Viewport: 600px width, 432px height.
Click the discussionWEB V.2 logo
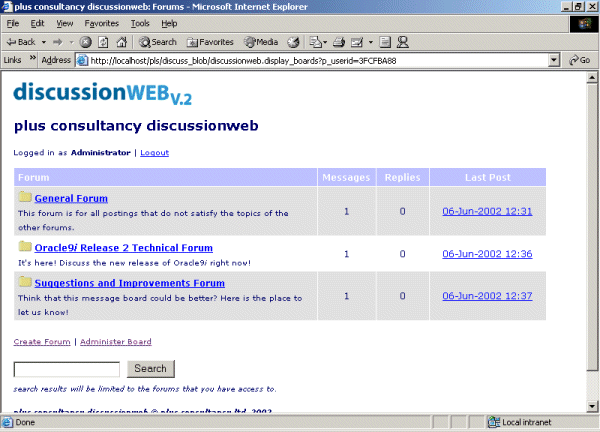coord(103,94)
